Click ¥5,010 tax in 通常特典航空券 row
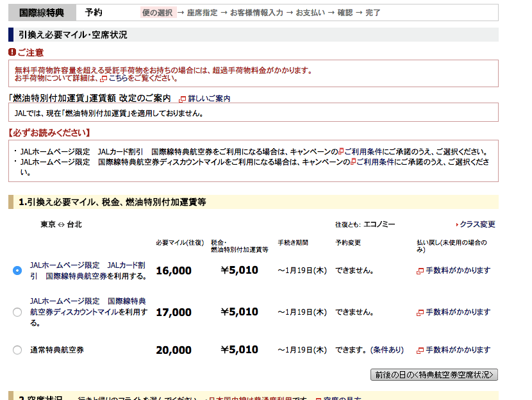This screenshot has width=532, height=400. point(240,350)
